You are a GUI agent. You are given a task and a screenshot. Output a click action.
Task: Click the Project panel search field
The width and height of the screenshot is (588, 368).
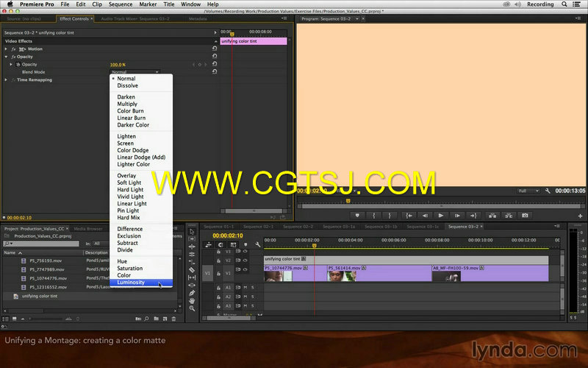[41, 244]
